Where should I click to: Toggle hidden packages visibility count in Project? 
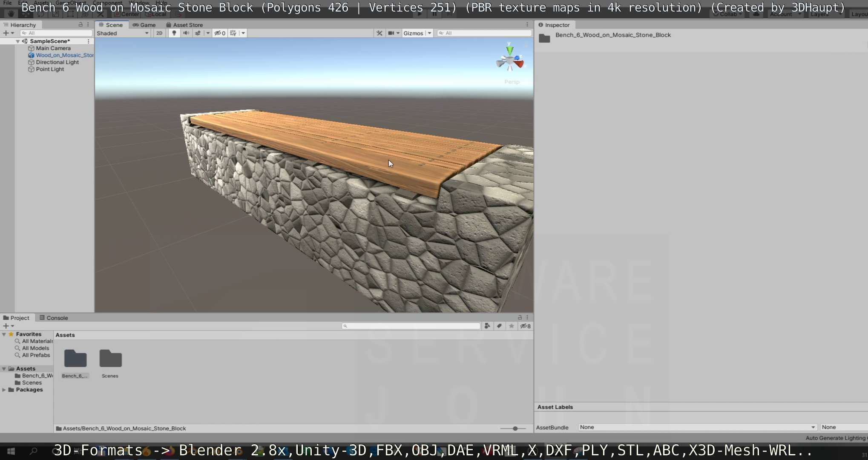point(526,326)
